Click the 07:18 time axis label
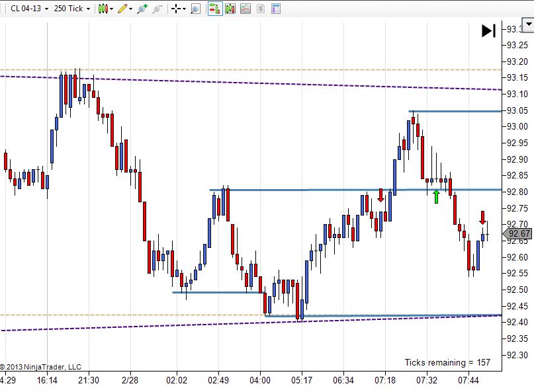 tap(385, 380)
